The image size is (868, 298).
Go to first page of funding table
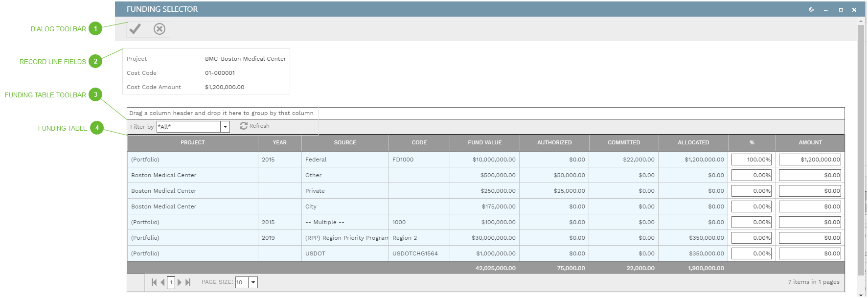click(x=154, y=282)
